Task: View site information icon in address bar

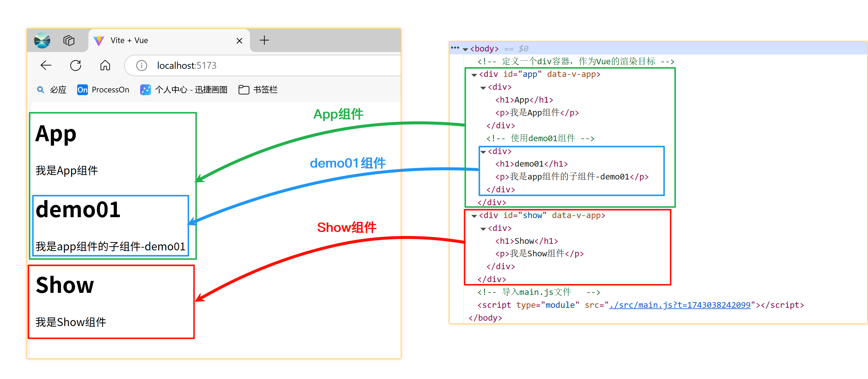Action: click(x=141, y=66)
